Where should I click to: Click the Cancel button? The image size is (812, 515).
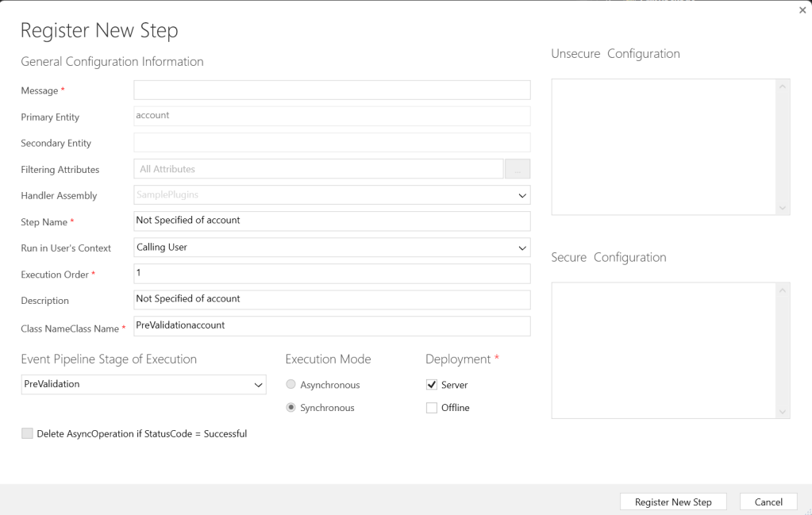[x=768, y=502]
